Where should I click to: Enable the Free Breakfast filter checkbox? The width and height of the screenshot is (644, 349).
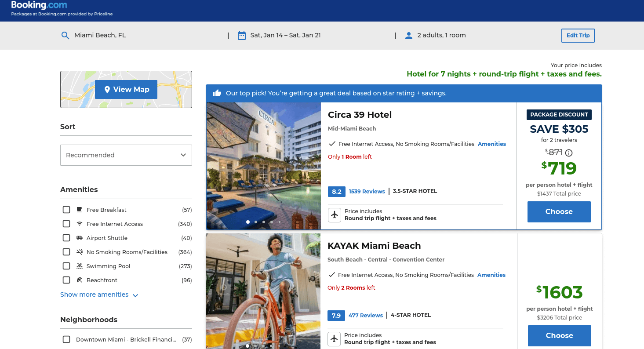pyautogui.click(x=66, y=210)
